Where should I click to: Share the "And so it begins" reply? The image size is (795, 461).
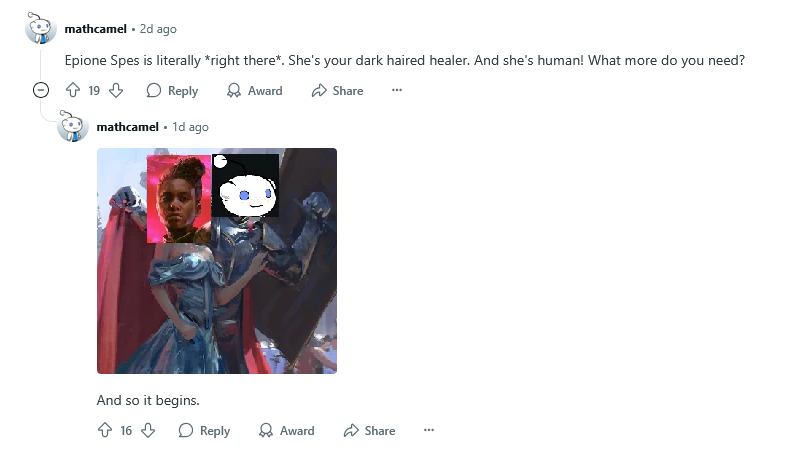[x=370, y=430]
